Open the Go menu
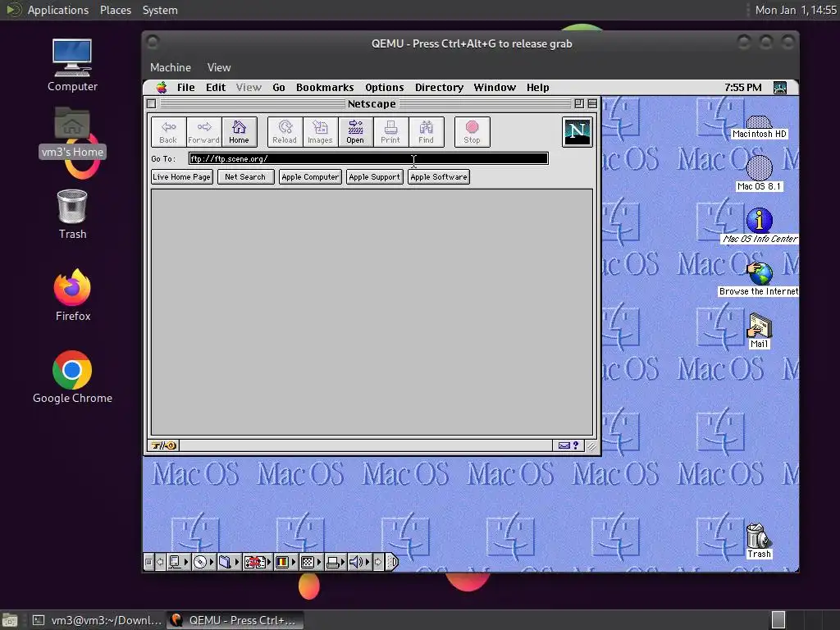Screen dimensions: 840x630 (279, 87)
